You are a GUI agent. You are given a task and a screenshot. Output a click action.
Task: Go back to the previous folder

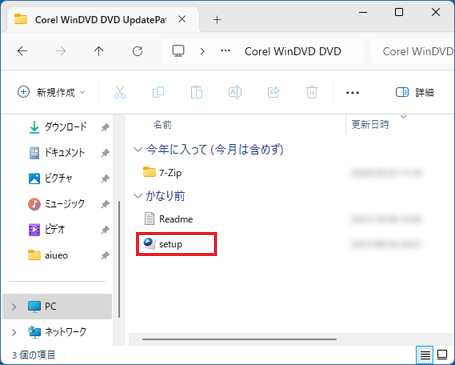[x=22, y=51]
